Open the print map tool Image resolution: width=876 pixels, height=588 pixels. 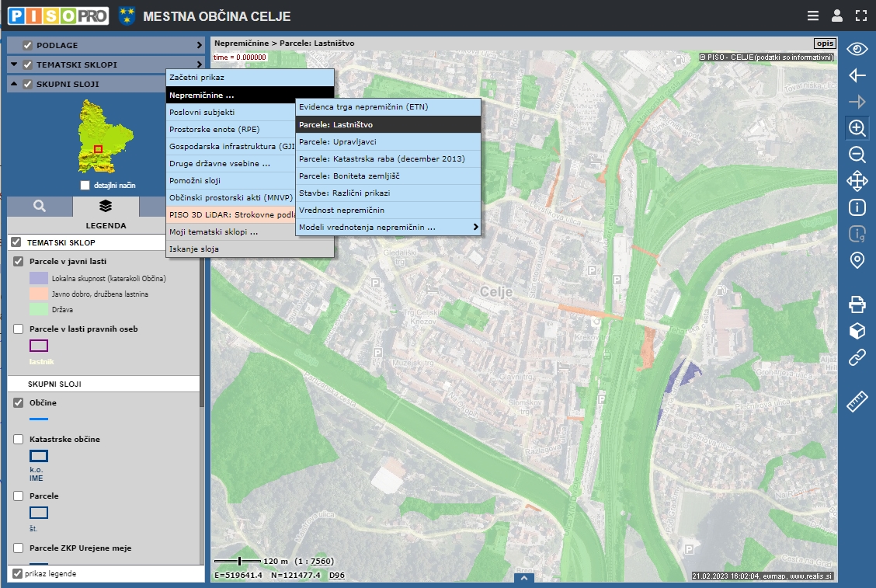click(857, 304)
